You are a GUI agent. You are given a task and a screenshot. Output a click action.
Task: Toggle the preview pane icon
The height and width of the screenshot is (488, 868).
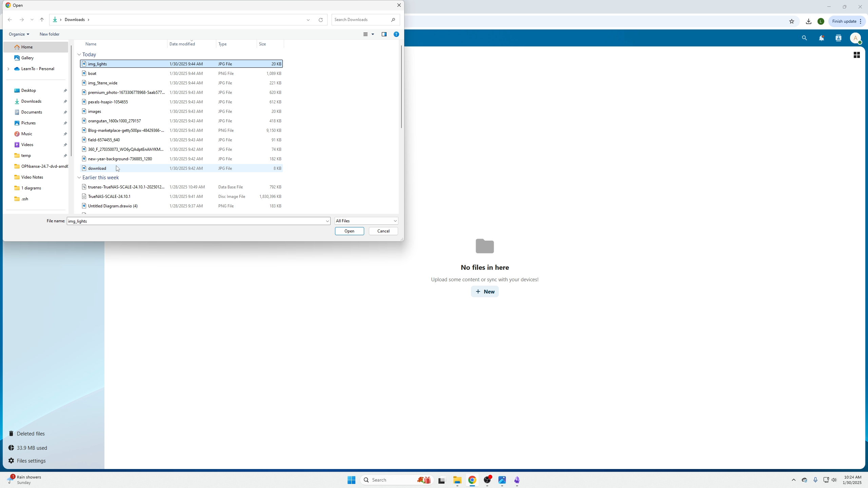384,34
